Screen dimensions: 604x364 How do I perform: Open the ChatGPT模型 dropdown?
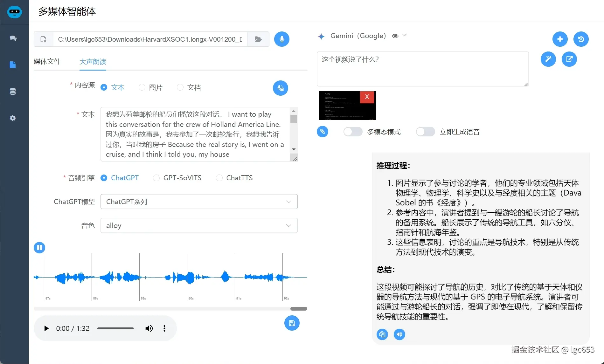pos(199,202)
